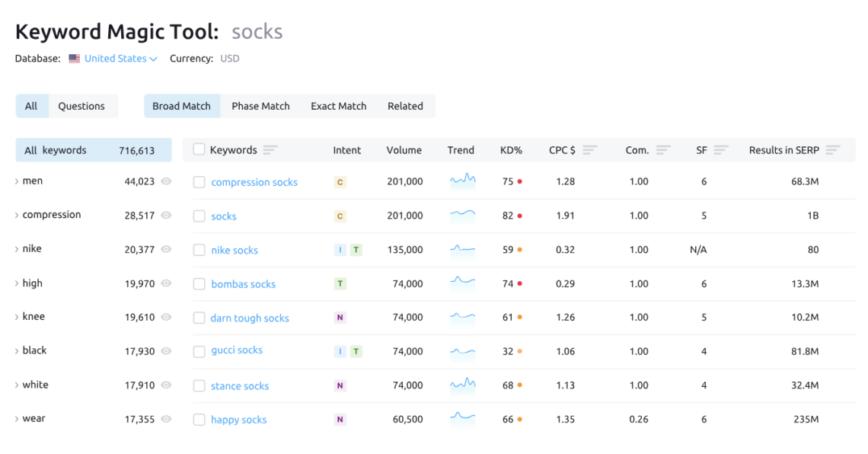Check the box next to nike socks
The width and height of the screenshot is (868, 454).
tap(199, 250)
